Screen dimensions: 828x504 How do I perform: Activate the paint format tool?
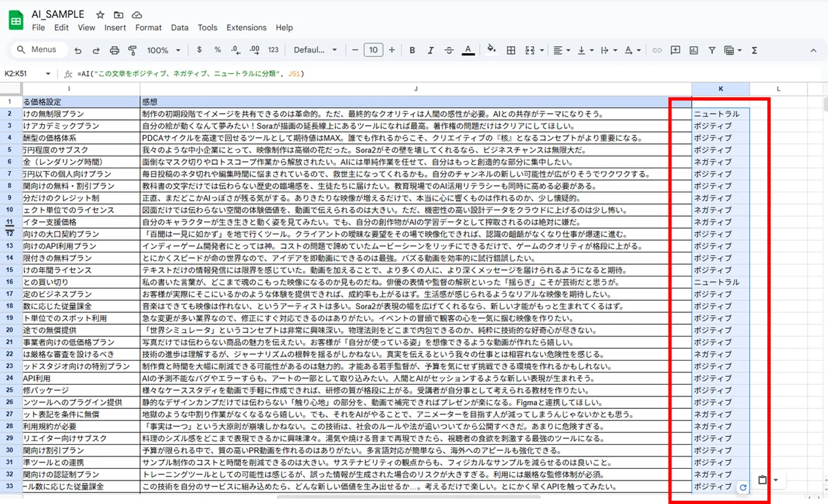(x=132, y=50)
